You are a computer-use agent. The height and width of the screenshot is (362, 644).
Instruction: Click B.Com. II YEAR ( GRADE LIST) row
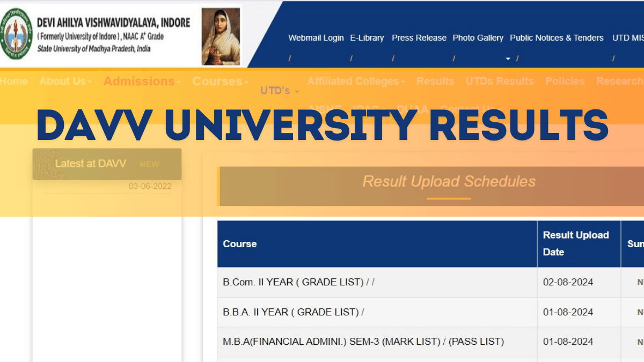377,282
